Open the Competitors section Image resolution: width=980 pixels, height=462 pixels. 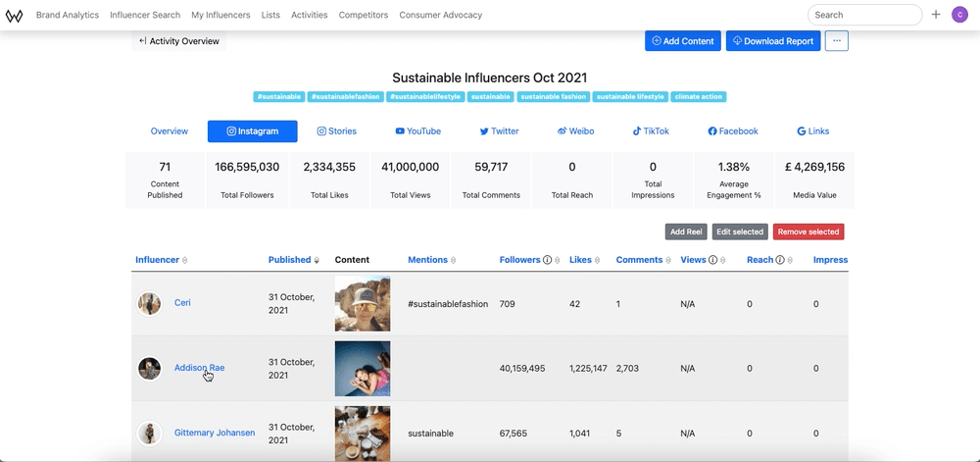tap(364, 15)
